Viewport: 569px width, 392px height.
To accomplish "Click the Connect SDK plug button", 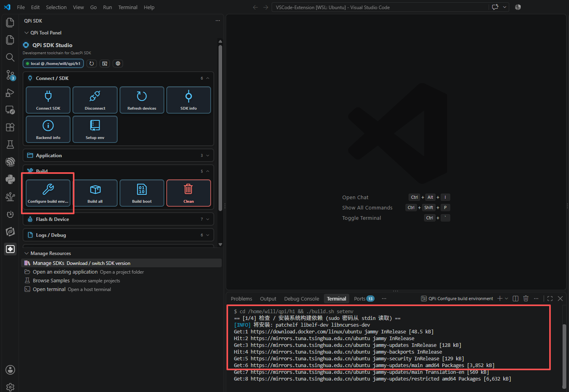I will coord(48,100).
